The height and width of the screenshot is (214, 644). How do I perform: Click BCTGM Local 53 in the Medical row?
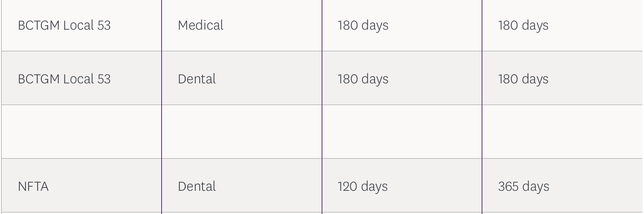[64, 25]
